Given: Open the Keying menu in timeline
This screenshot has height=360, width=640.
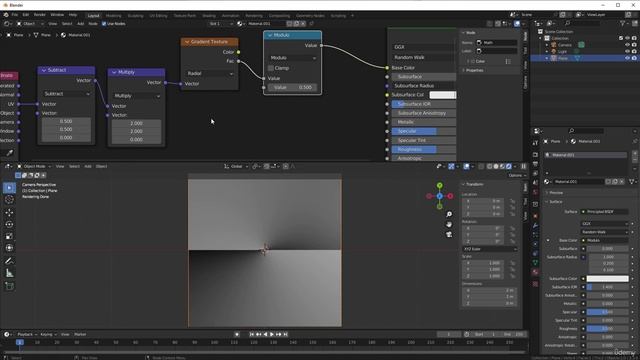Looking at the screenshot, I should 48,334.
